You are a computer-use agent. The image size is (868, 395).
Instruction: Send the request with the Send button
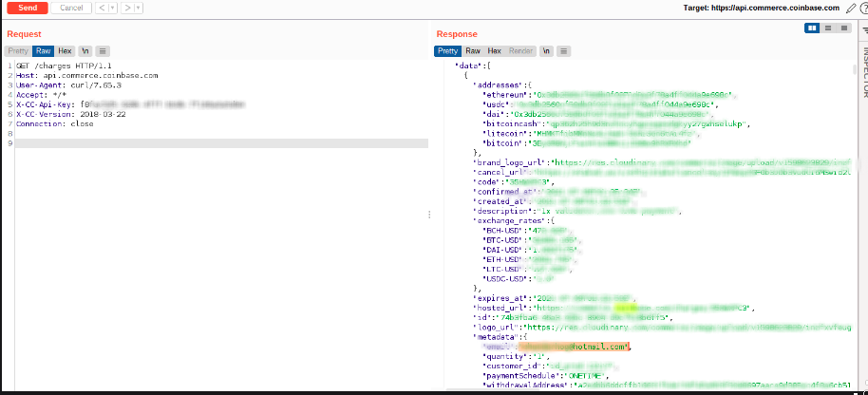28,8
